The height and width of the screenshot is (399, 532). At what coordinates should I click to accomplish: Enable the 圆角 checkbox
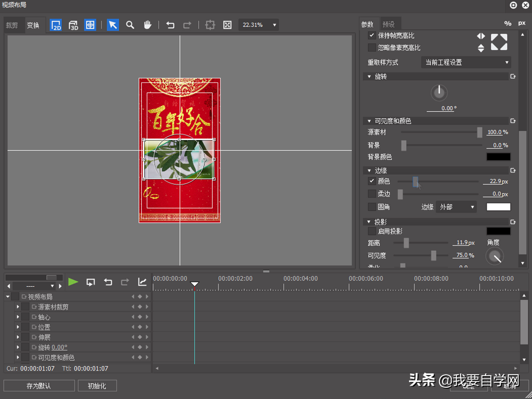point(372,207)
